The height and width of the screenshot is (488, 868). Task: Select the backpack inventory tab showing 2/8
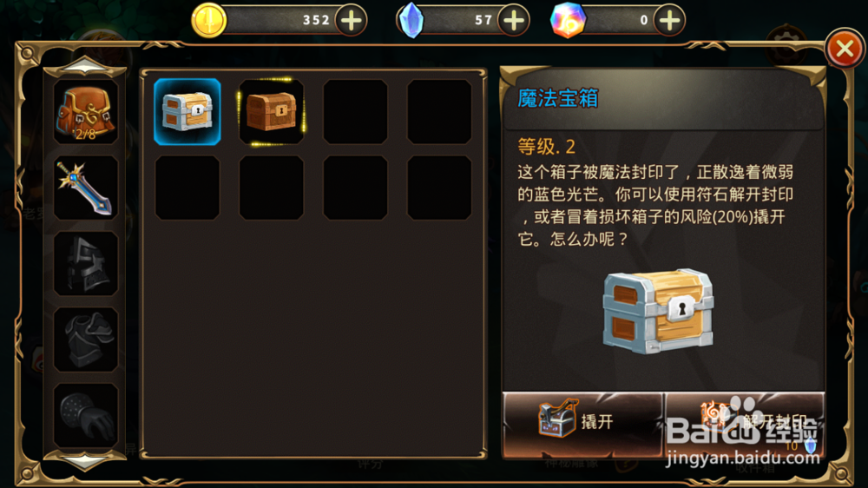click(86, 112)
